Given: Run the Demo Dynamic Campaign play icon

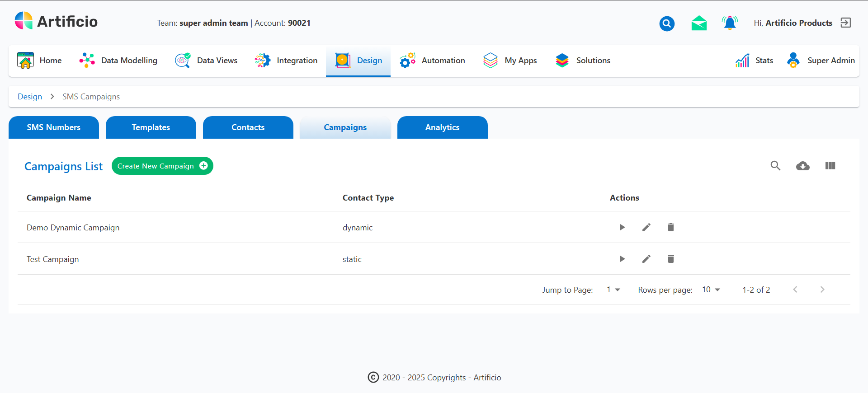Looking at the screenshot, I should (622, 227).
